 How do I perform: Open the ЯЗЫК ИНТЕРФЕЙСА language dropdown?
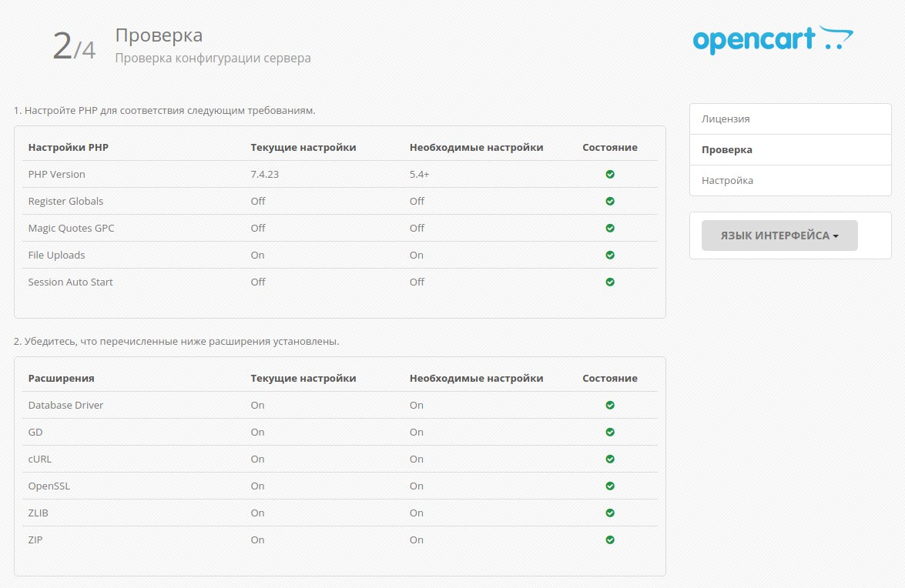[779, 236]
